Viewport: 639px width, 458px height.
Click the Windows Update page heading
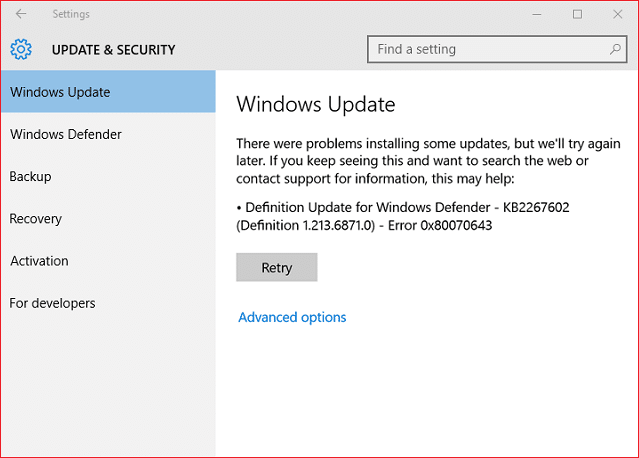315,104
